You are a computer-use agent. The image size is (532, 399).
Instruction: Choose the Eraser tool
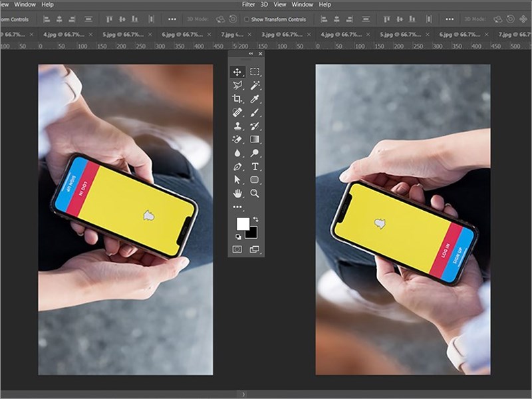tap(237, 139)
